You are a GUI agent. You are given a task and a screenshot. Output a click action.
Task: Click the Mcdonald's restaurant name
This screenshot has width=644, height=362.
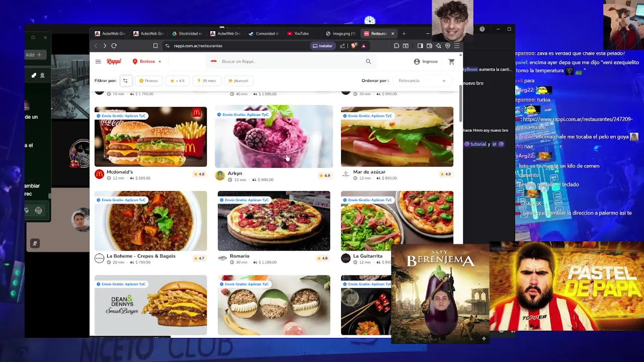pos(120,172)
